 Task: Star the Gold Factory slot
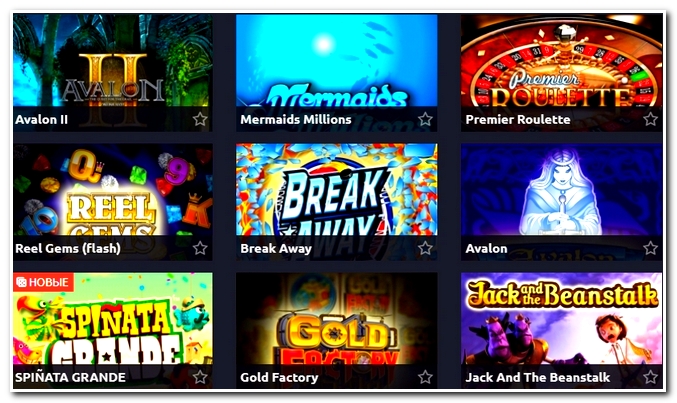(x=425, y=377)
